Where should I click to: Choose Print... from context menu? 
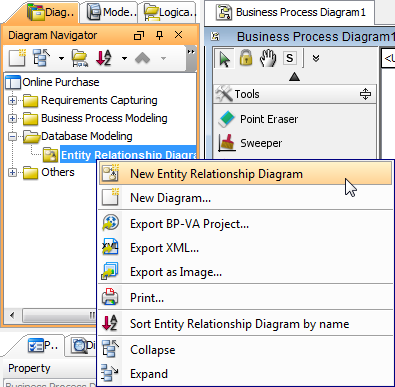(x=245, y=298)
